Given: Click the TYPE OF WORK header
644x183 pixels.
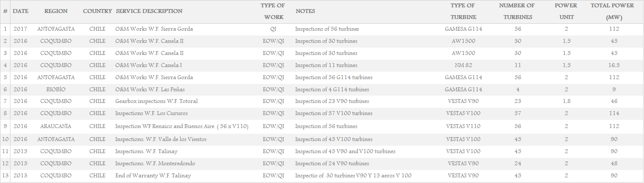Looking at the screenshot, I should pyautogui.click(x=273, y=12).
